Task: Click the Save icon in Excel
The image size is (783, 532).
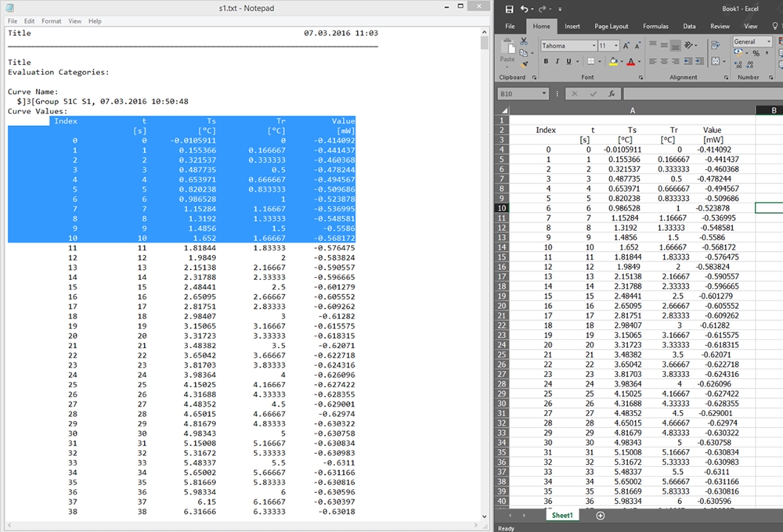Action: tap(510, 9)
